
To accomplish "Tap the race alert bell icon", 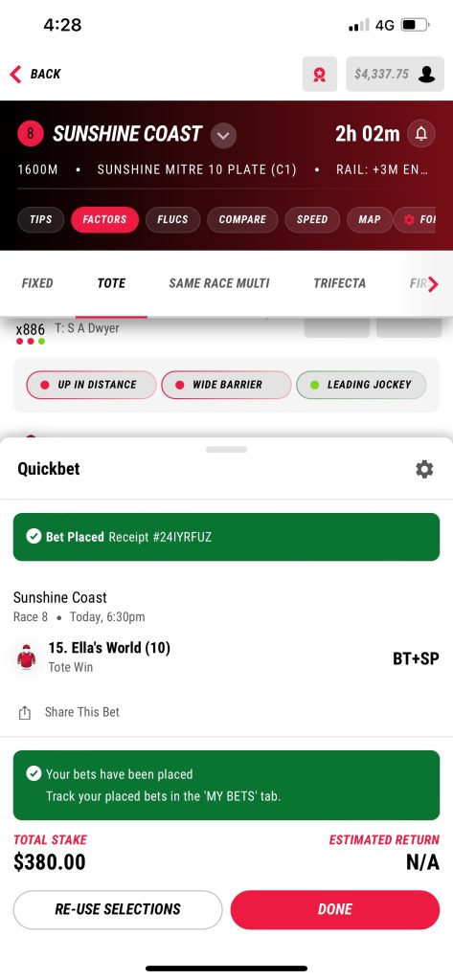I will pos(421,134).
